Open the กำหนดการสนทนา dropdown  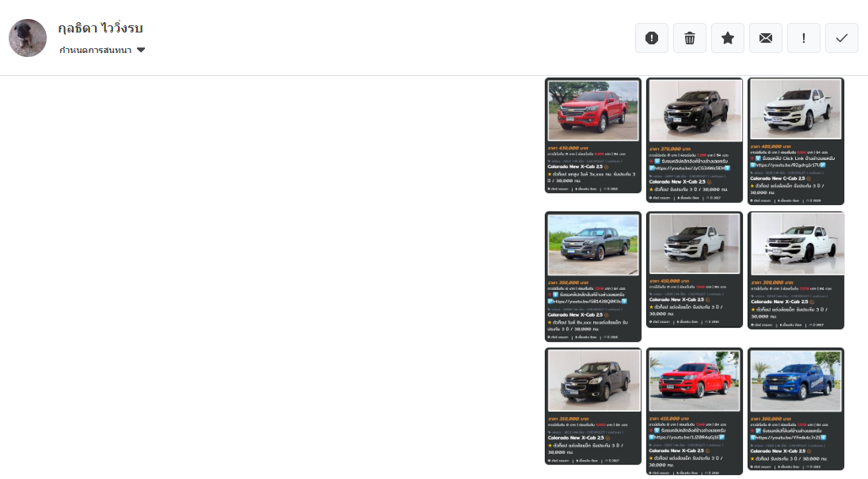(102, 50)
